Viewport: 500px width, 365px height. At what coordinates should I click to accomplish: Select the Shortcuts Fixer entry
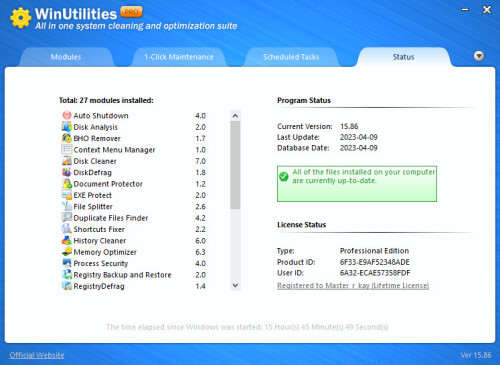(x=99, y=229)
